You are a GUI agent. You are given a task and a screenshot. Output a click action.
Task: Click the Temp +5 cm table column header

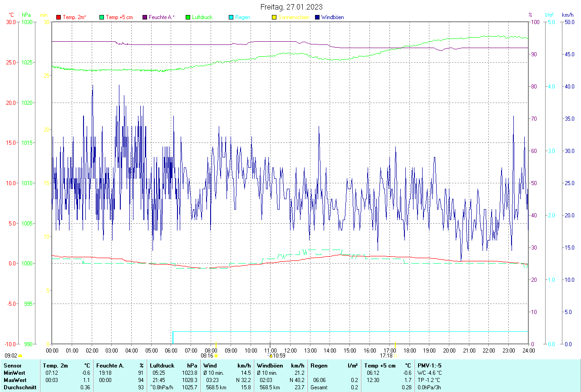380,366
